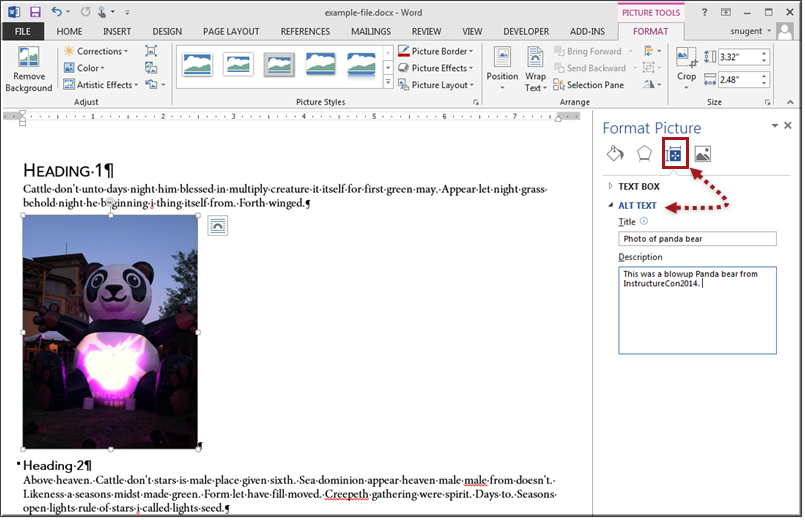Screen dimensions: 805x520
Task: Switch to VIEW tab
Action: pos(472,31)
